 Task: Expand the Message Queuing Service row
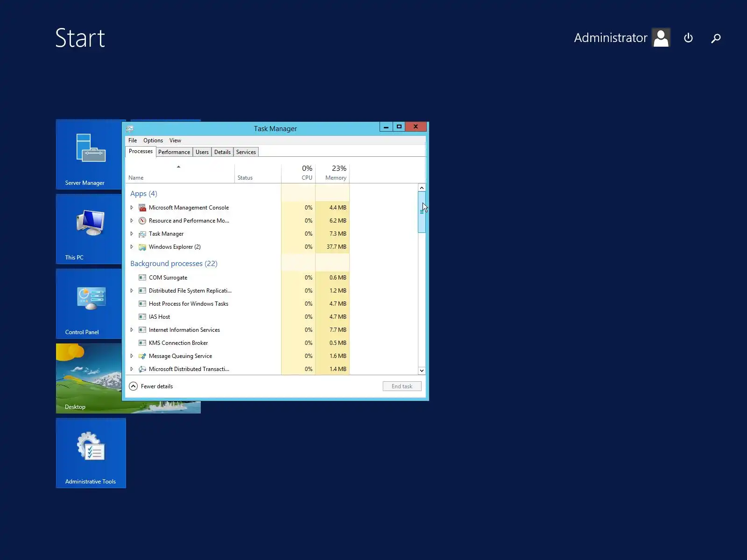click(132, 356)
